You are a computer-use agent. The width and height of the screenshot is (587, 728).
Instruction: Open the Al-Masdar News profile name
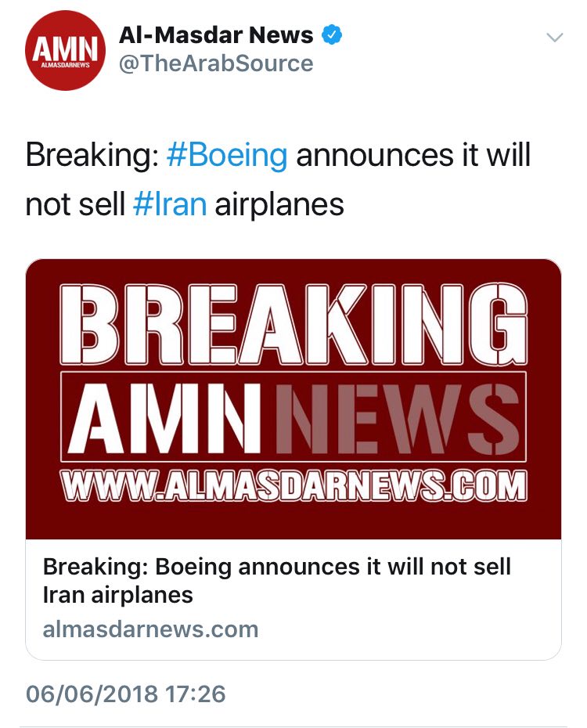click(216, 35)
